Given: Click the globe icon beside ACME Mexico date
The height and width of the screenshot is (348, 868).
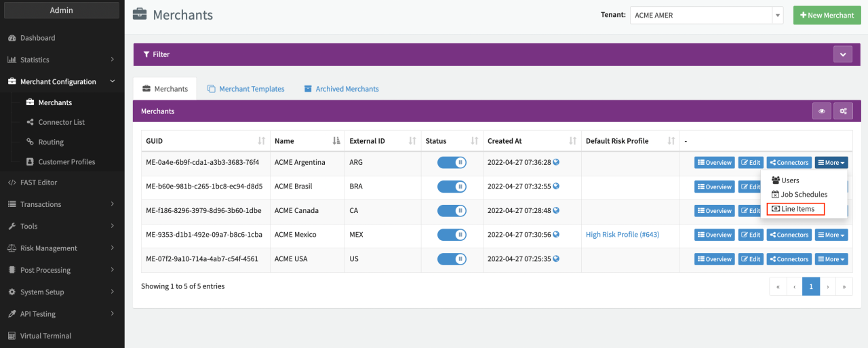Looking at the screenshot, I should point(556,234).
